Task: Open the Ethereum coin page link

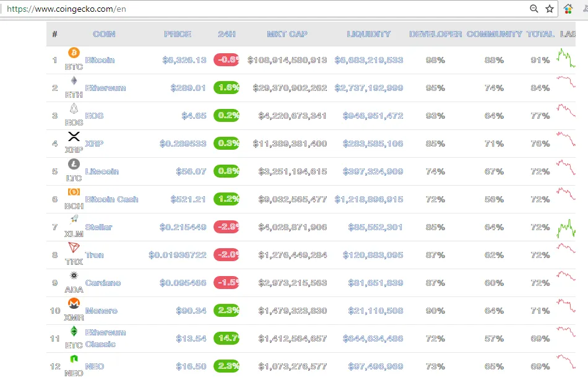Action: coord(105,88)
